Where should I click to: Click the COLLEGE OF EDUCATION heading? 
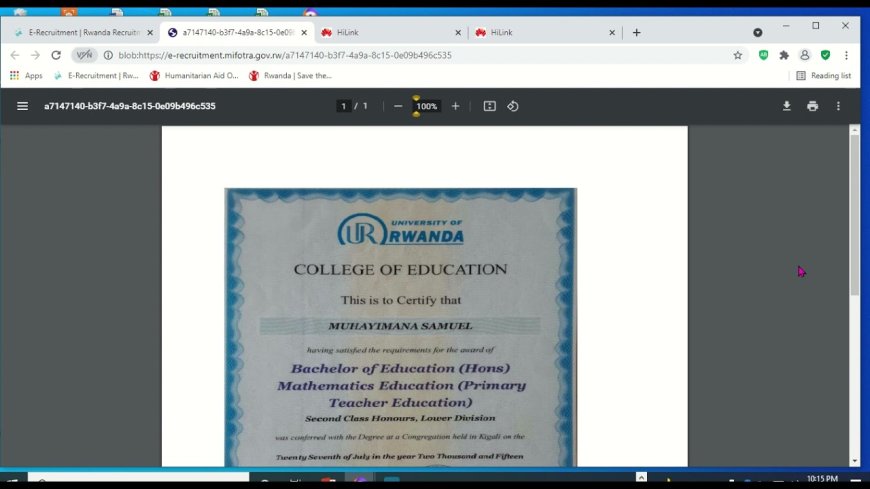400,269
